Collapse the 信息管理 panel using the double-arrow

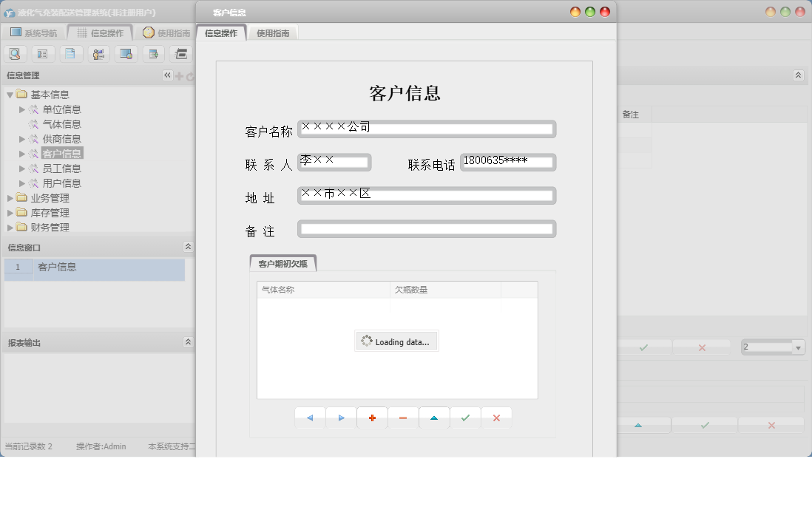167,75
